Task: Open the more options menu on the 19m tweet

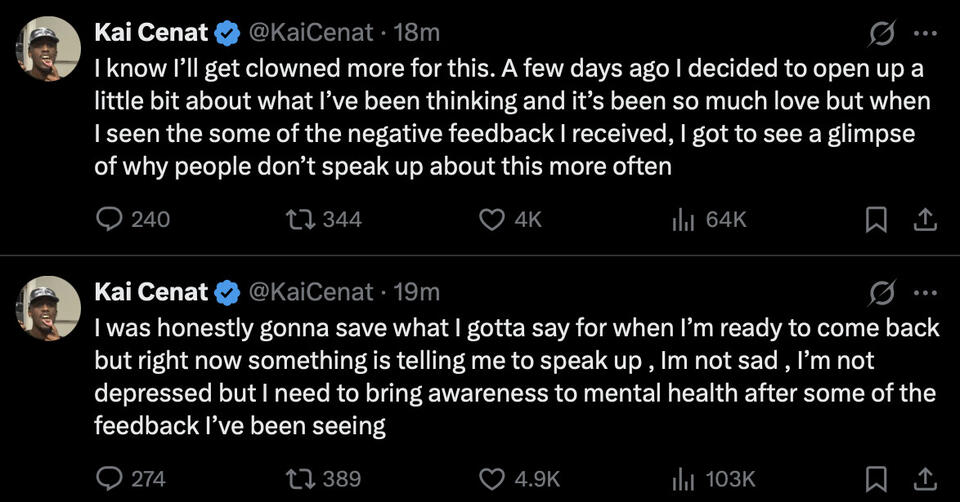Action: [x=926, y=293]
